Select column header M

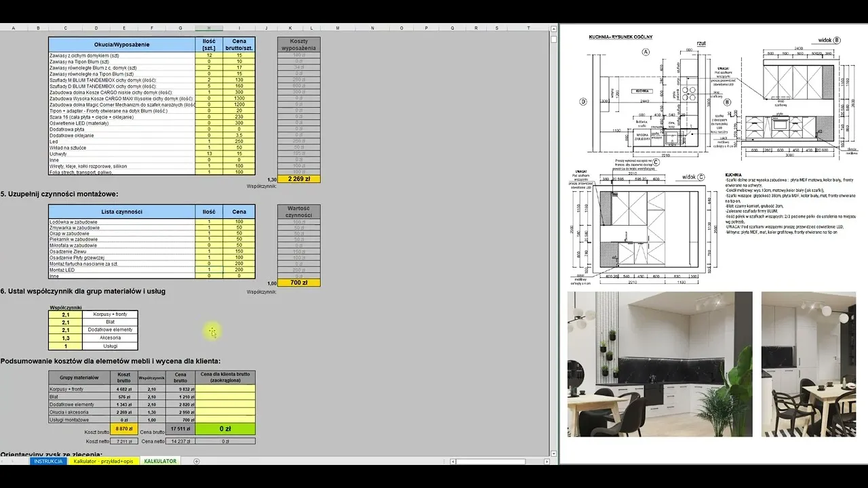point(337,28)
